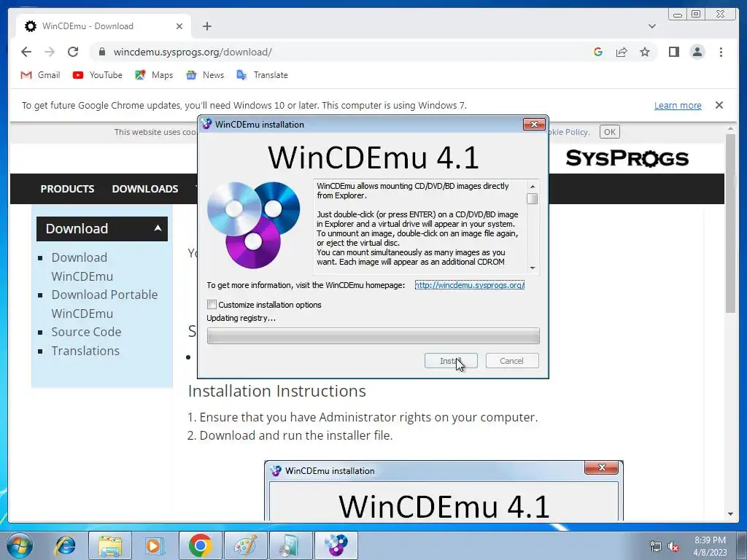
Task: Open the setup program taskbar icon
Action: [290, 545]
